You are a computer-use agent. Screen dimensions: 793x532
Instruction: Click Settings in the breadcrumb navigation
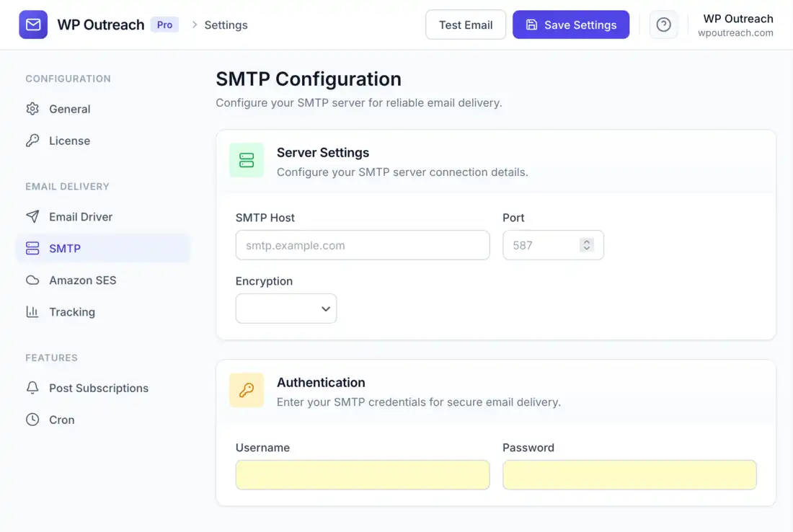(x=226, y=25)
